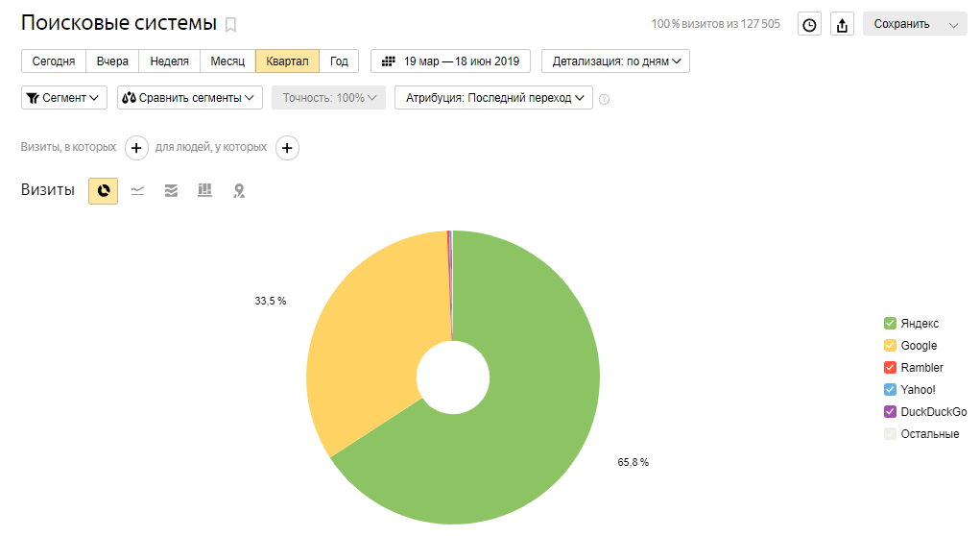The height and width of the screenshot is (536, 980).
Task: Open the map chart view
Action: pyautogui.click(x=239, y=191)
